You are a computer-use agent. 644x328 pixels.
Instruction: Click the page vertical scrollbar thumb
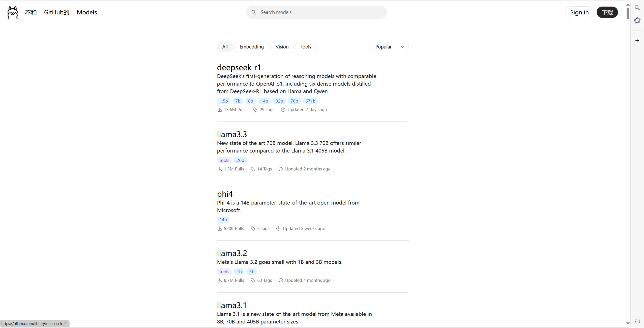[x=628, y=13]
